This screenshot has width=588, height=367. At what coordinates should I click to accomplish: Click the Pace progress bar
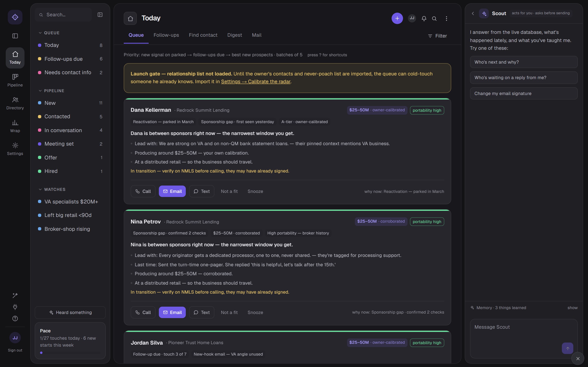(x=70, y=353)
